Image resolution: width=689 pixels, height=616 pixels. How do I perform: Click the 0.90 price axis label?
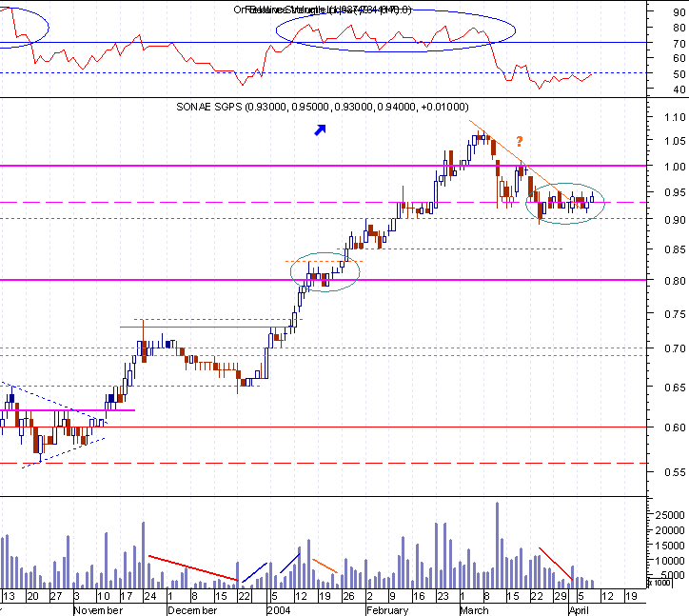pos(675,220)
